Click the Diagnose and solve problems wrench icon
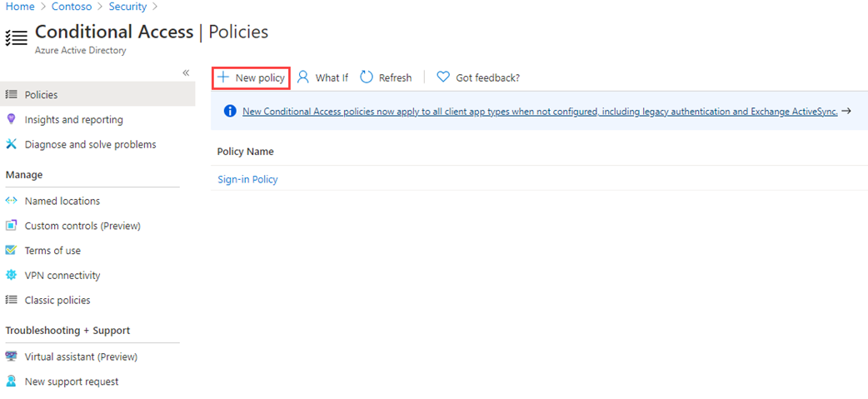 click(11, 144)
